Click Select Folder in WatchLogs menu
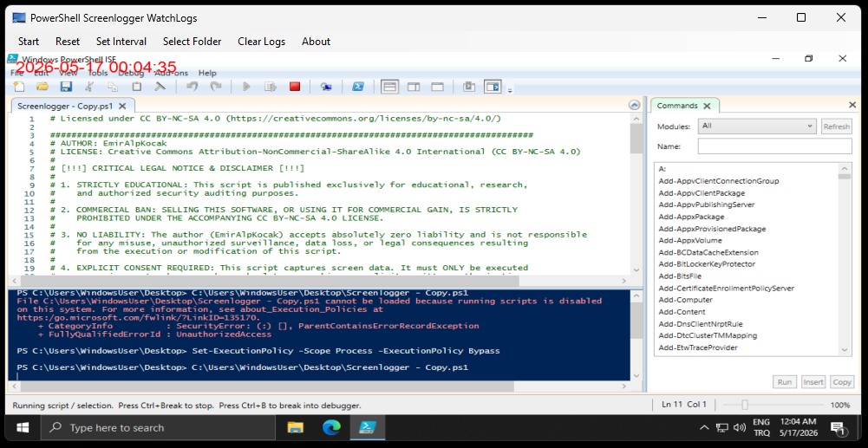The width and height of the screenshot is (868, 448). coord(193,42)
